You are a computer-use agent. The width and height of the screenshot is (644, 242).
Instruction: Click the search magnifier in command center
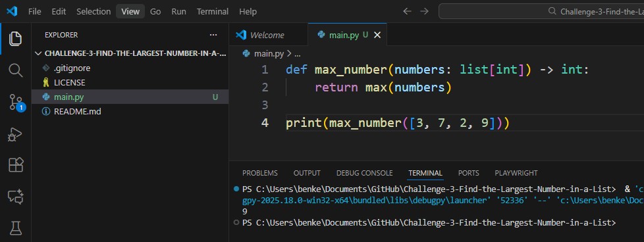tap(552, 11)
